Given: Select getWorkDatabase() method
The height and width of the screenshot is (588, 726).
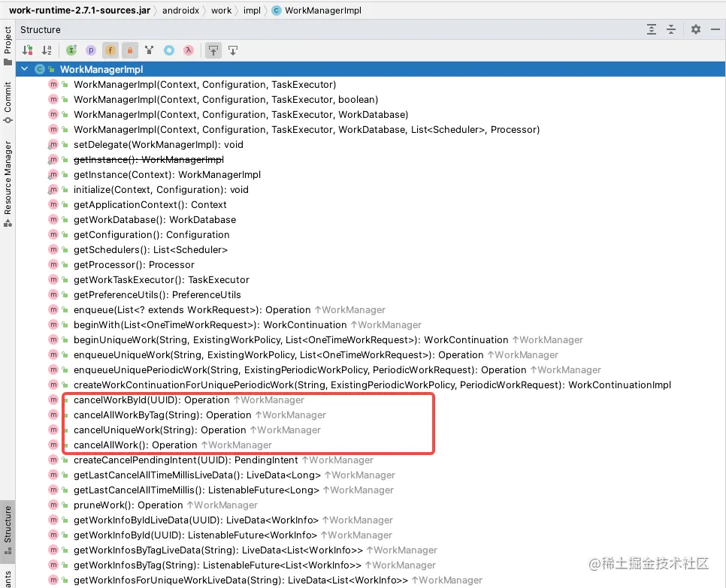Looking at the screenshot, I should [x=155, y=220].
